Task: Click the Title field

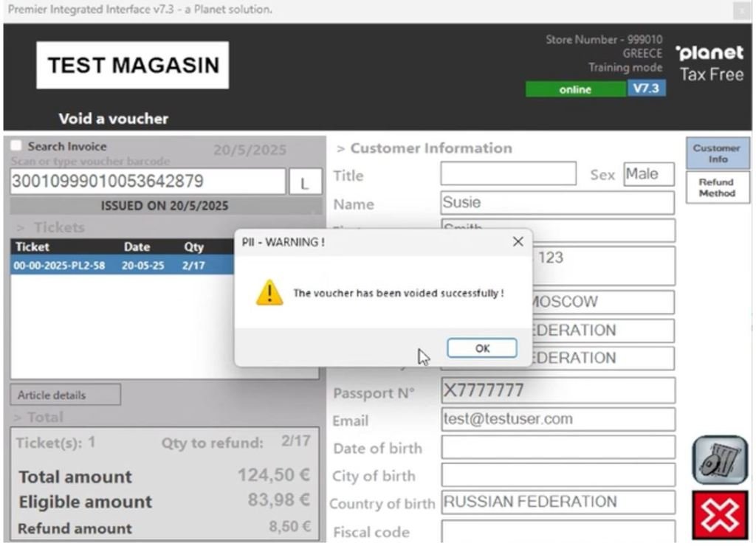Action: 508,175
